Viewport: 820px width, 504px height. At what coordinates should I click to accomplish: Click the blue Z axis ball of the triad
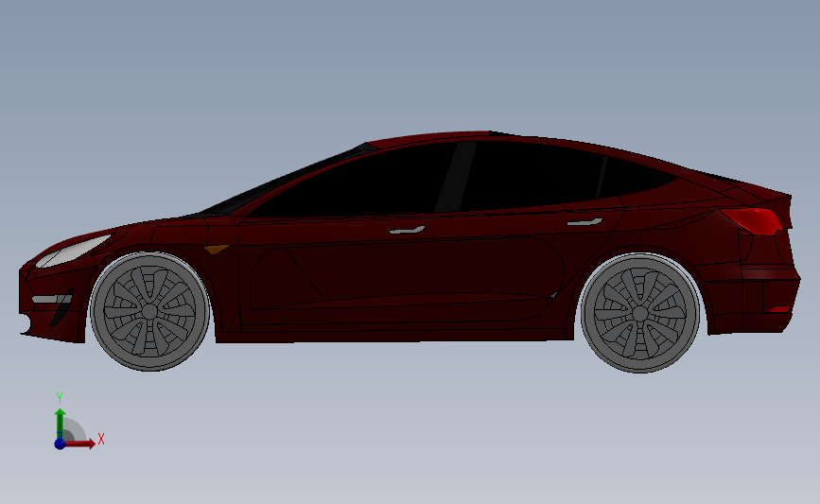[60, 443]
